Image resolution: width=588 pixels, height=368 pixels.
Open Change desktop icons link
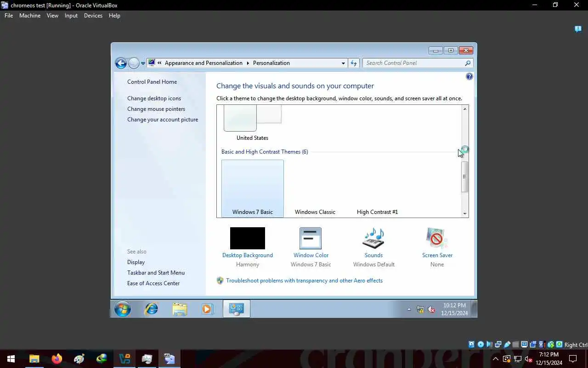(x=154, y=98)
